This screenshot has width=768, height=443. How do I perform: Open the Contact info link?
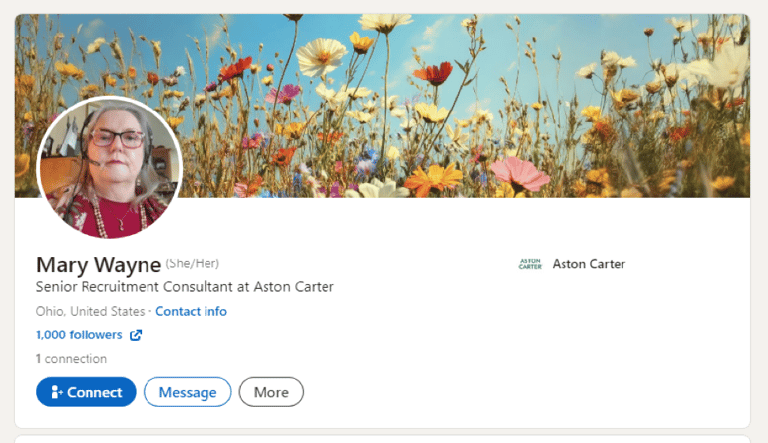coord(191,312)
